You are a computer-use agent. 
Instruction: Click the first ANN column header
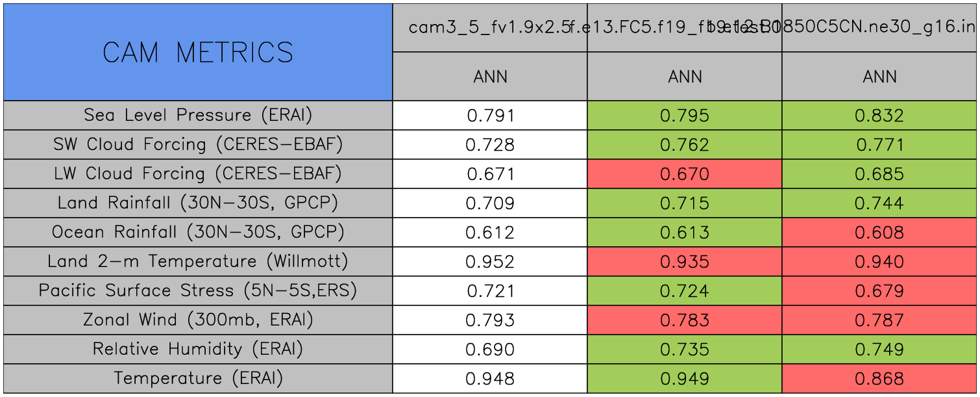click(490, 77)
